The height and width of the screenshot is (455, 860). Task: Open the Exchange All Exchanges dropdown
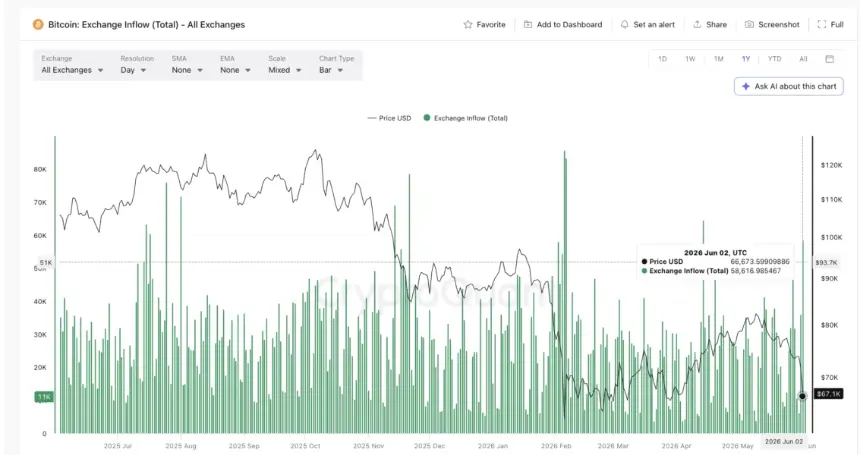coord(72,70)
